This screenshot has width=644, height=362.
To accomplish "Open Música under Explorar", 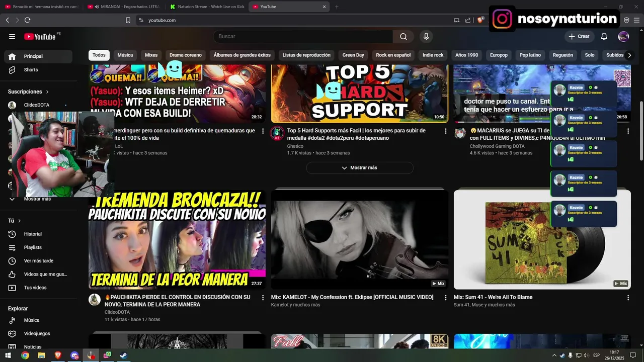I will pyautogui.click(x=38, y=320).
